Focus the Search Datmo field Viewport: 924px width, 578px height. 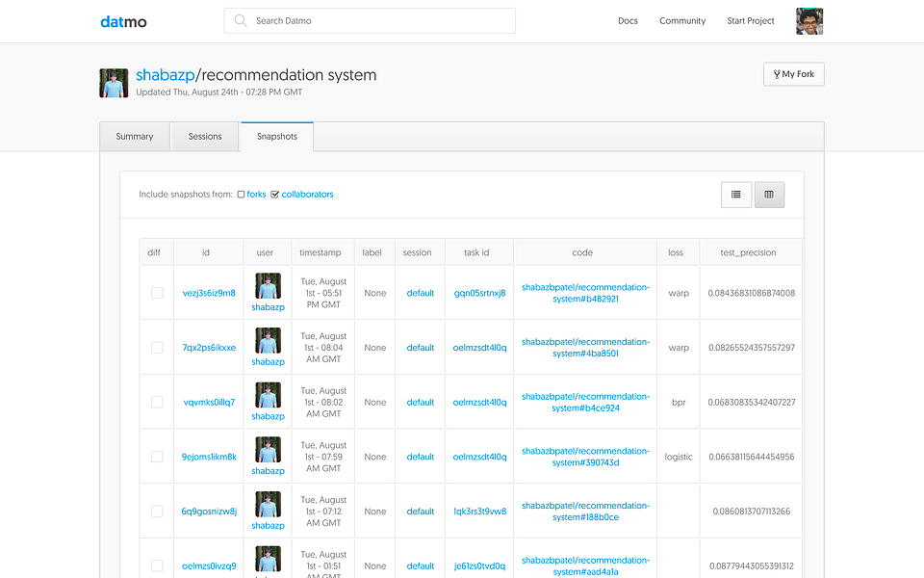[370, 20]
